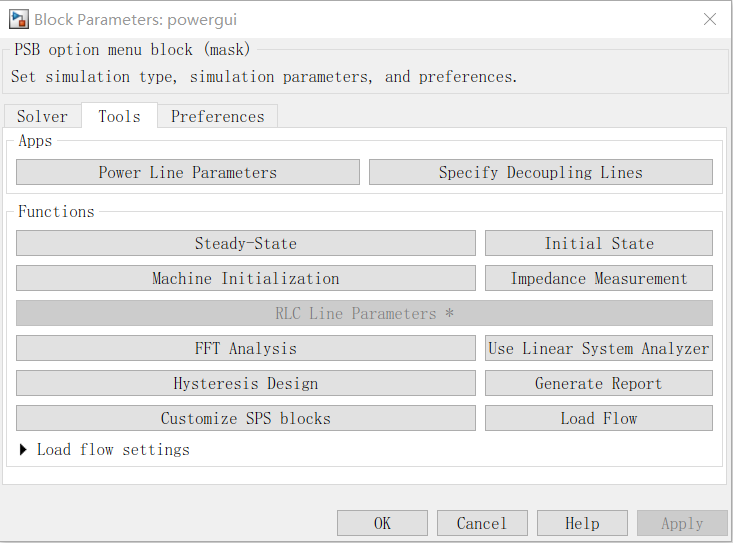This screenshot has width=733, height=543.
Task: Launch the Steady-State function
Action: click(245, 244)
